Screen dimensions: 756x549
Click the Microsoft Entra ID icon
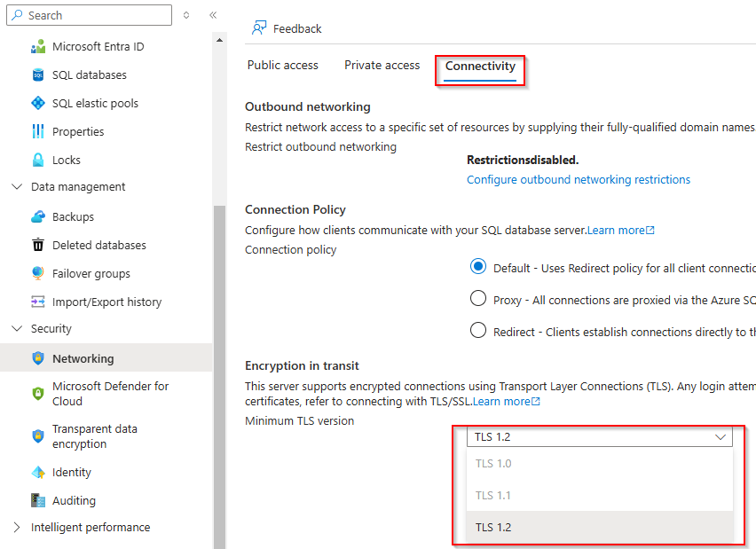(x=38, y=47)
